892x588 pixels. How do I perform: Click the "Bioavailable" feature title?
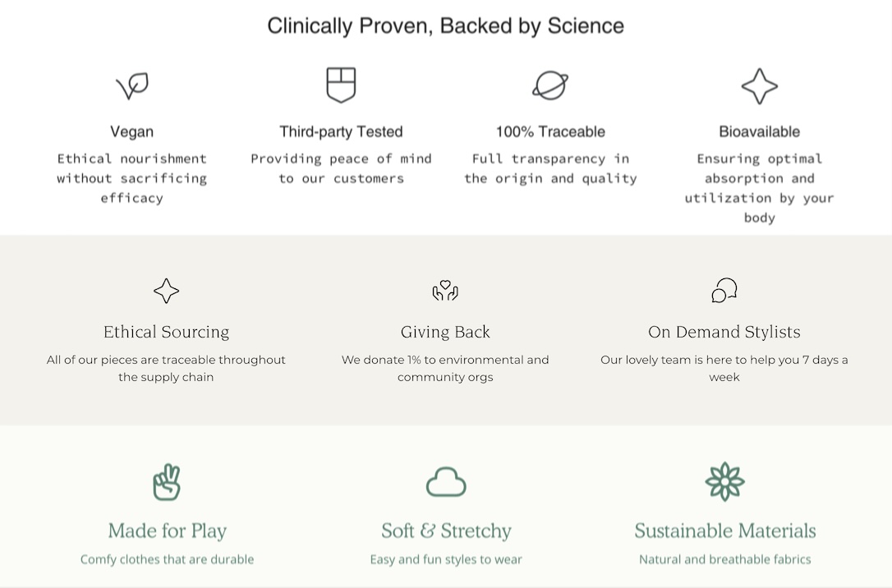coord(759,131)
